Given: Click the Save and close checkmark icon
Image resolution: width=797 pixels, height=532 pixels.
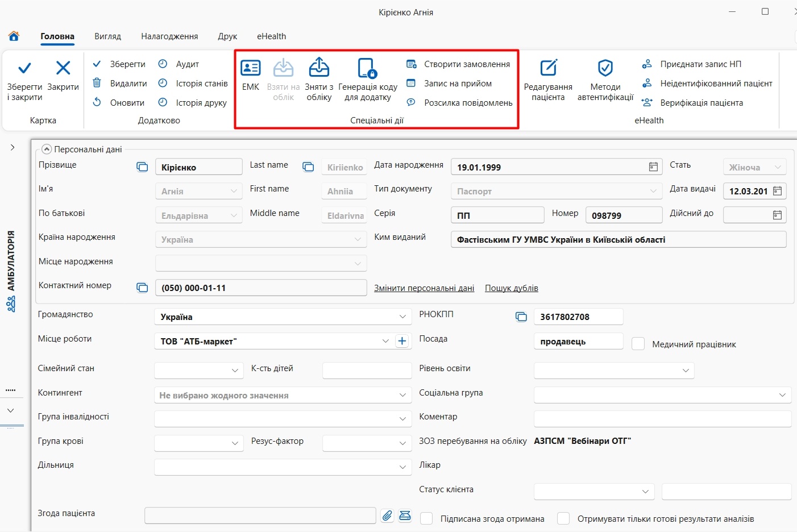Looking at the screenshot, I should click(24, 69).
